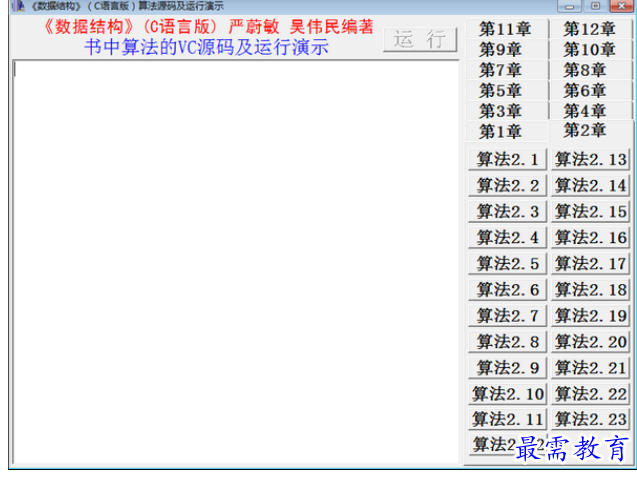Click the application icon in title bar

tap(18, 6)
